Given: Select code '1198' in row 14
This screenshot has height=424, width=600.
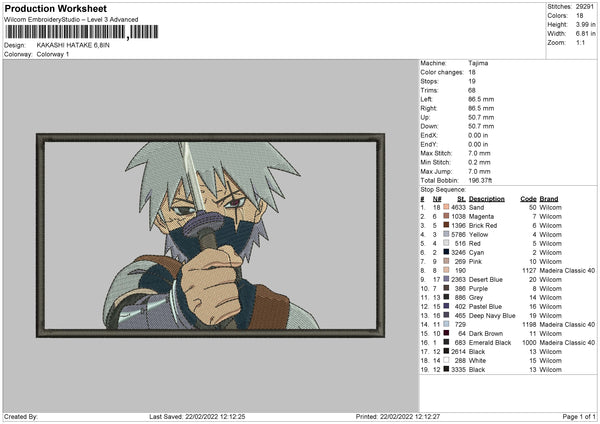Looking at the screenshot, I should click(x=529, y=324).
